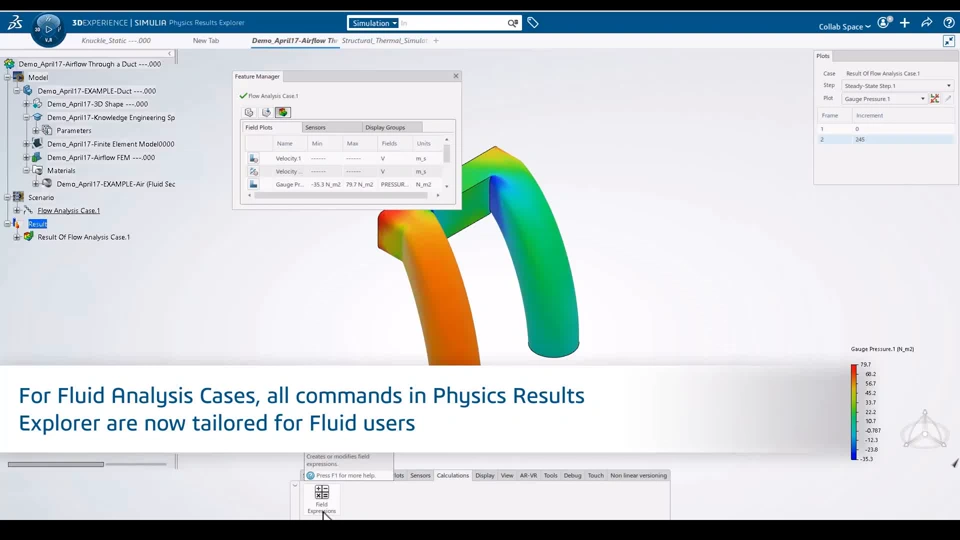960x540 pixels.
Task: Add a new tab with the plus button
Action: (x=436, y=40)
